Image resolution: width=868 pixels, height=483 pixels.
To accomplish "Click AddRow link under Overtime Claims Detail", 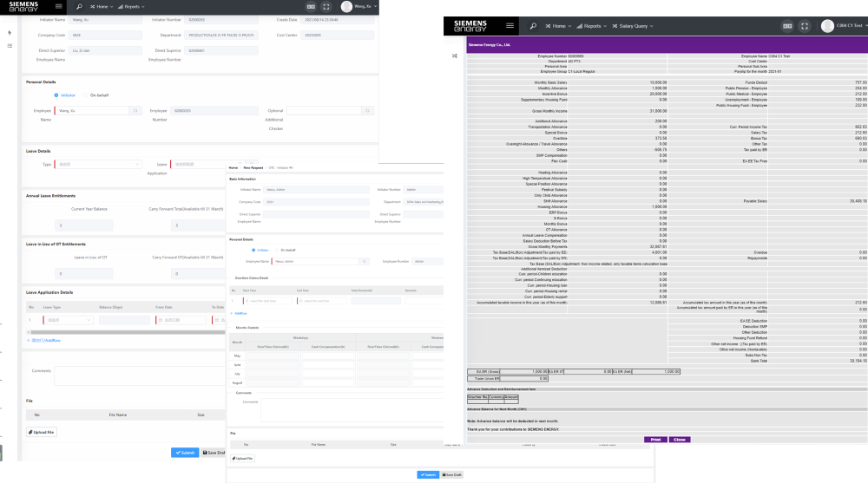I will click(x=239, y=313).
